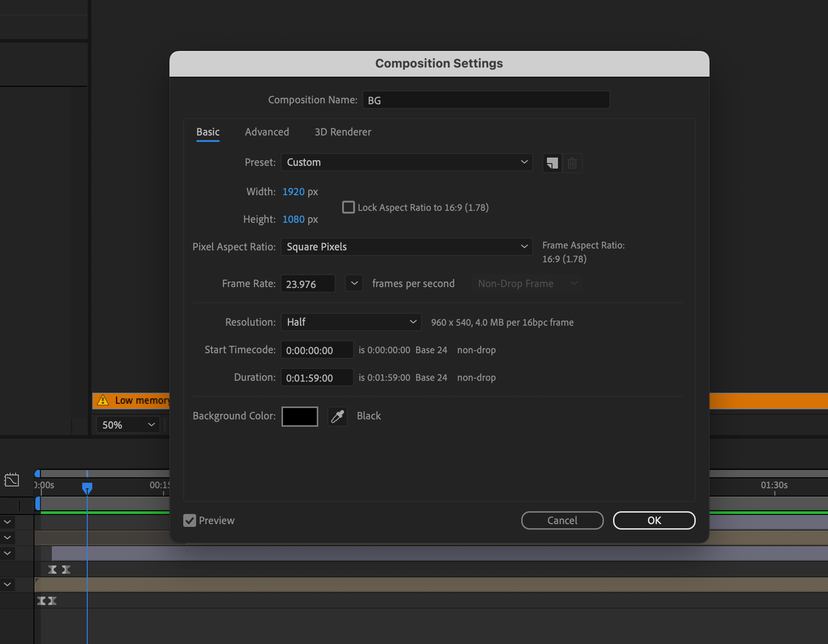
Task: Open the 3D Renderer tab
Action: tap(343, 132)
